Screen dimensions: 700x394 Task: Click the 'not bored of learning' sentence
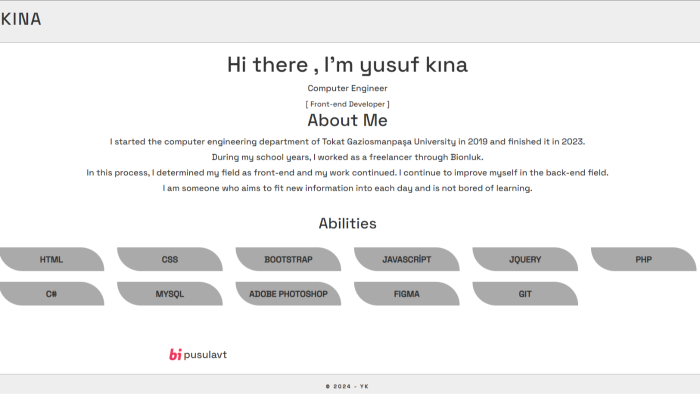coord(347,188)
